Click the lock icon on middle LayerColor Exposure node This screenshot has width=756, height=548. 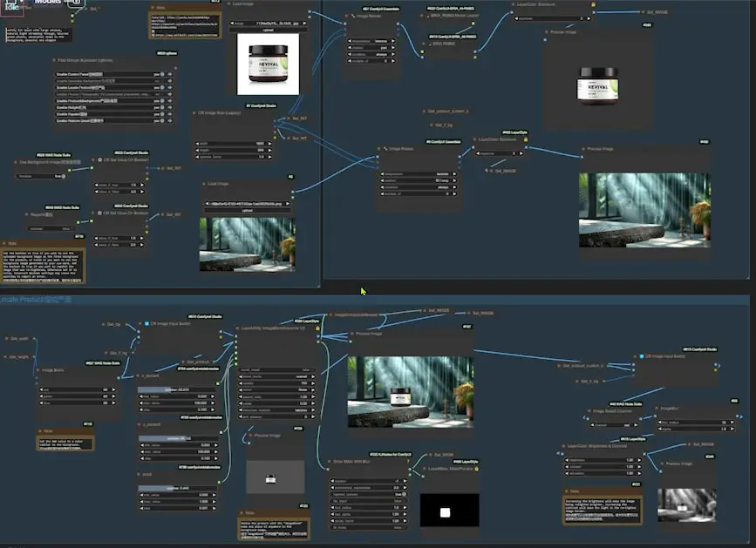(526, 139)
